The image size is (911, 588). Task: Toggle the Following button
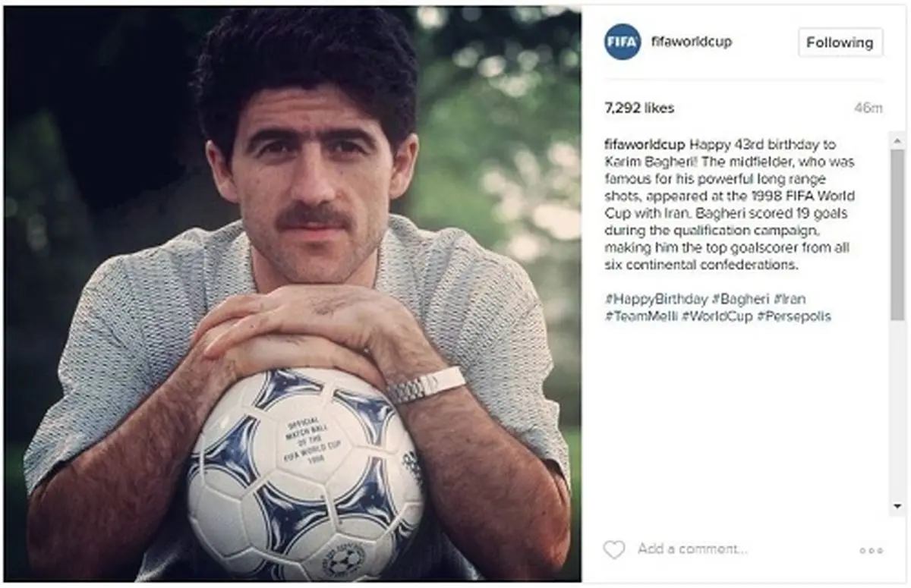coord(840,42)
